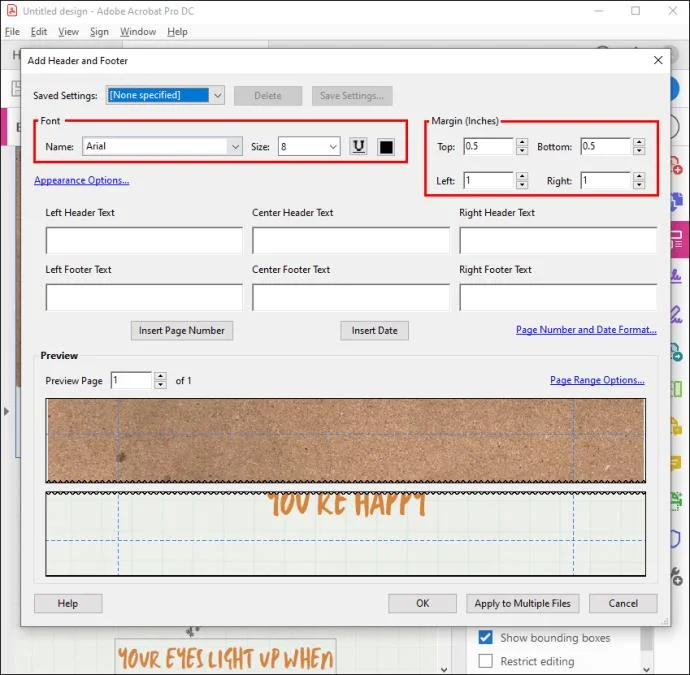Open the font Name dropdown showing Arial

[x=162, y=146]
